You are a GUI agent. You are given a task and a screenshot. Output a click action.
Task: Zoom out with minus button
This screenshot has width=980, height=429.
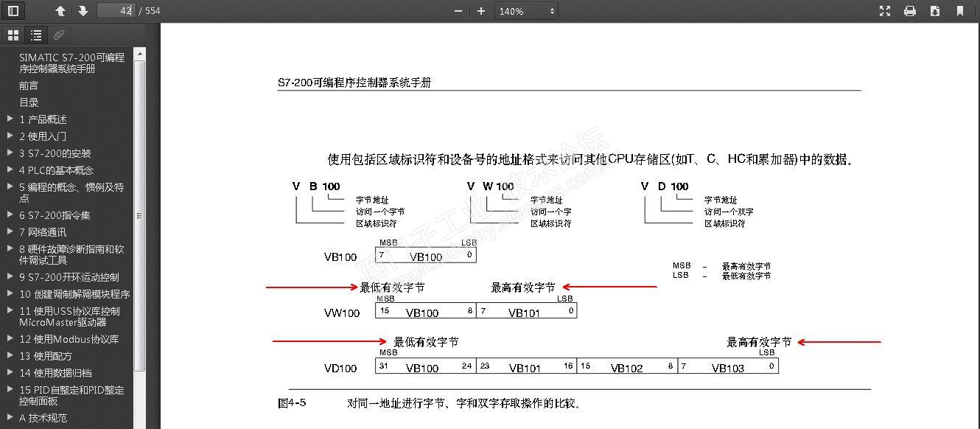458,11
